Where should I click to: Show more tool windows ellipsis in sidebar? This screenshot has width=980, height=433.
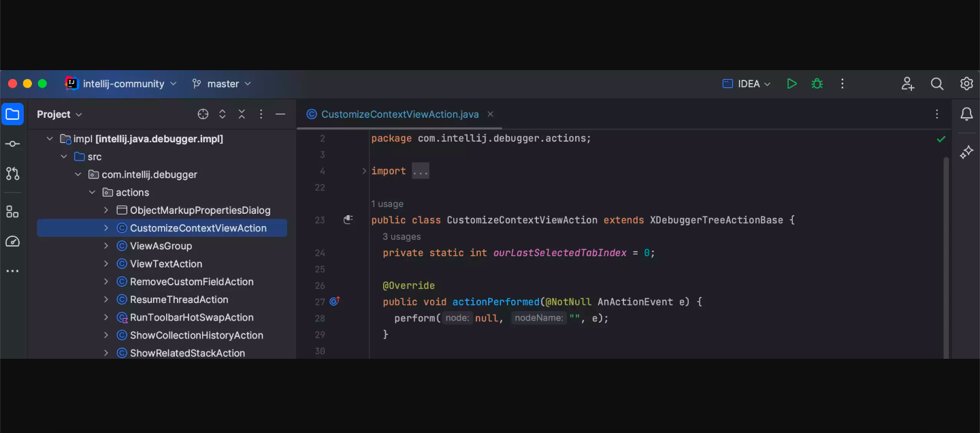12,271
